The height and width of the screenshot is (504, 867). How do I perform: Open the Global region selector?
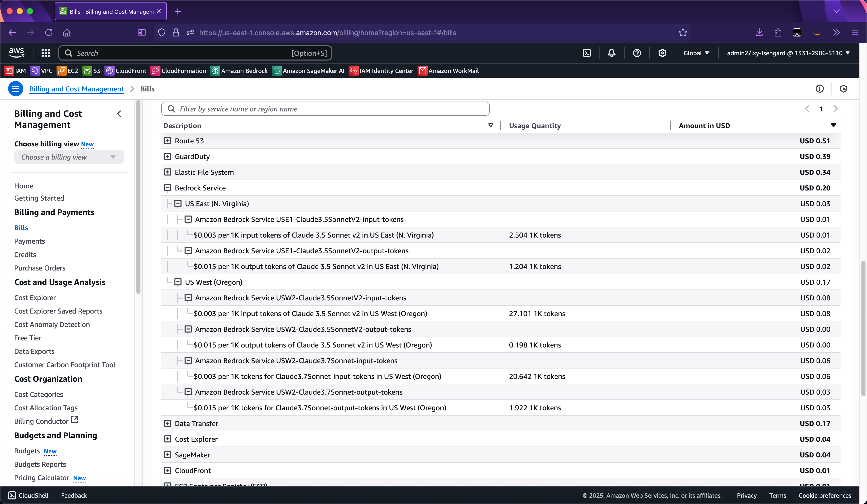pyautogui.click(x=696, y=53)
